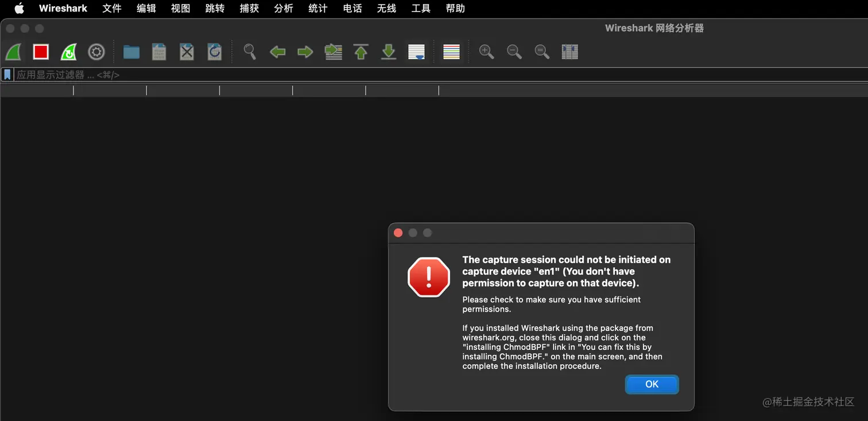Viewport: 868px width, 421px height.
Task: Click the Wireshark 网络分析器 window title
Action: pos(654,28)
